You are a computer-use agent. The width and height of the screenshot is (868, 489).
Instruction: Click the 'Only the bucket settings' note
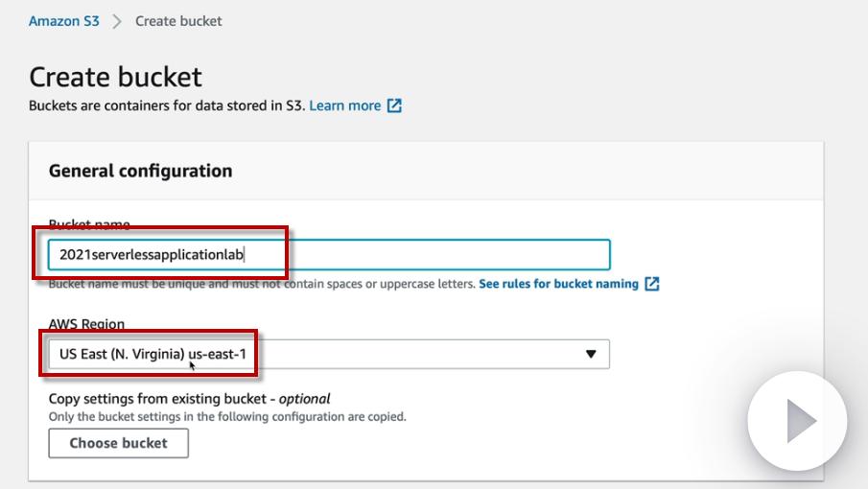coord(227,417)
